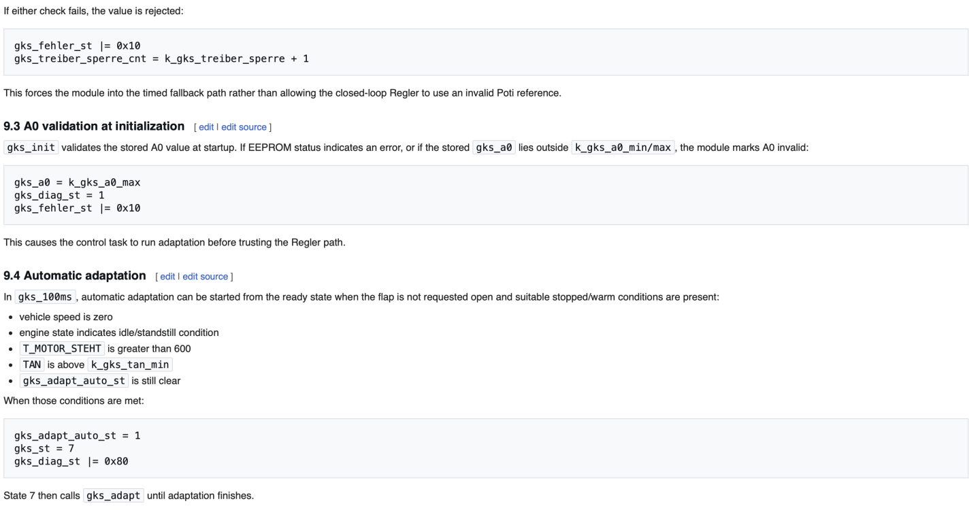Click code line 'gks_fehler_st |= 0x10' in first block

point(77,46)
